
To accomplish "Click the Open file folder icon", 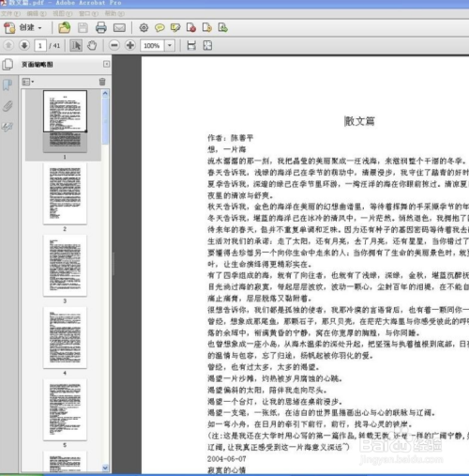I will pyautogui.click(x=65, y=27).
